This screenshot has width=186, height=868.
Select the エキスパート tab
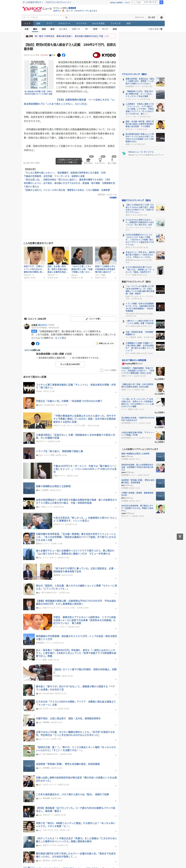[x=64, y=24]
